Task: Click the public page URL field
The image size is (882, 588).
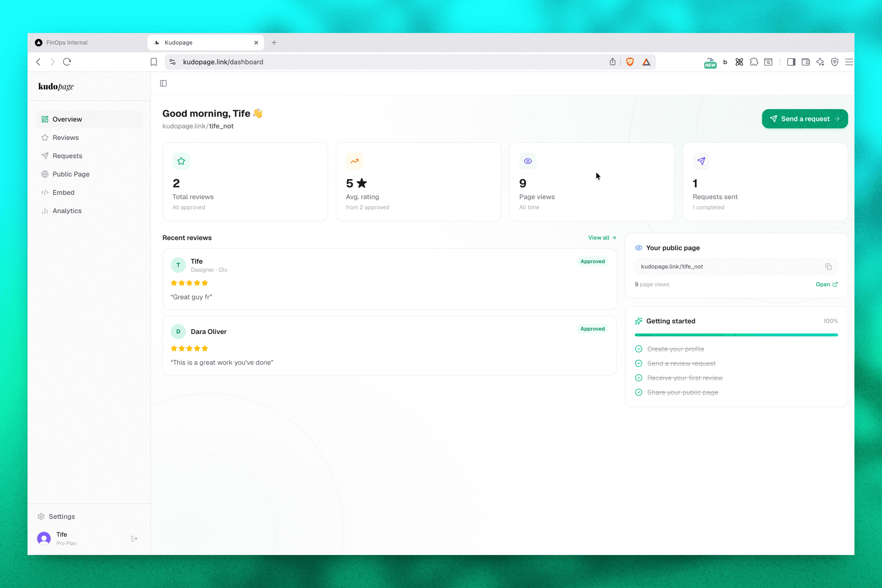Action: point(736,267)
